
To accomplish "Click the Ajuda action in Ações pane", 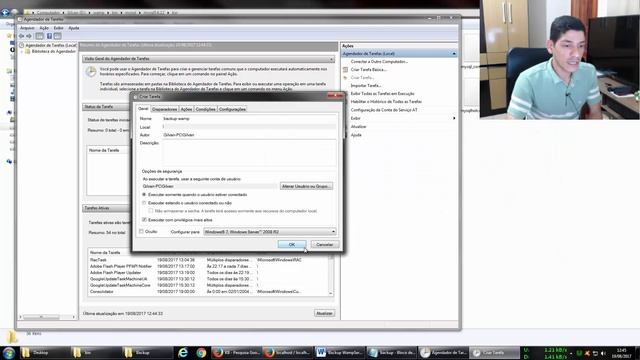I will [x=356, y=135].
